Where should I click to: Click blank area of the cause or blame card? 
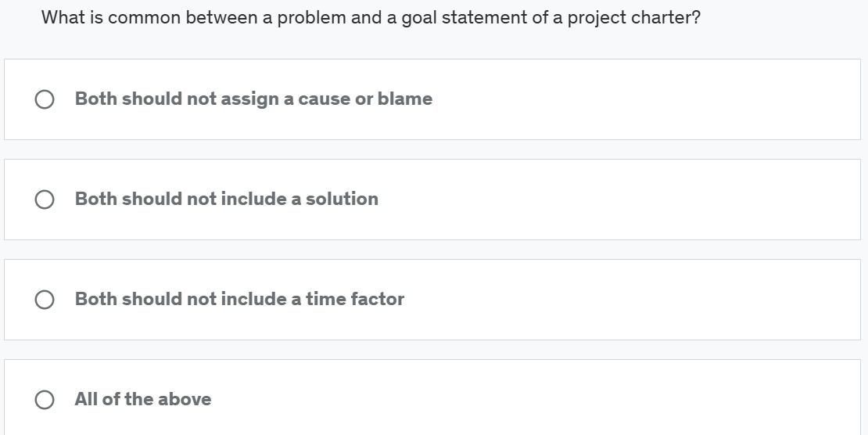(x=641, y=99)
